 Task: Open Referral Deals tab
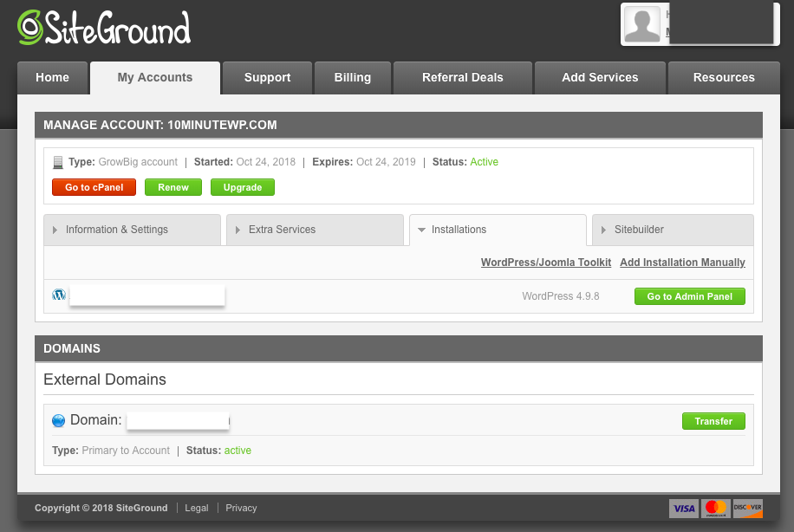[x=463, y=77]
